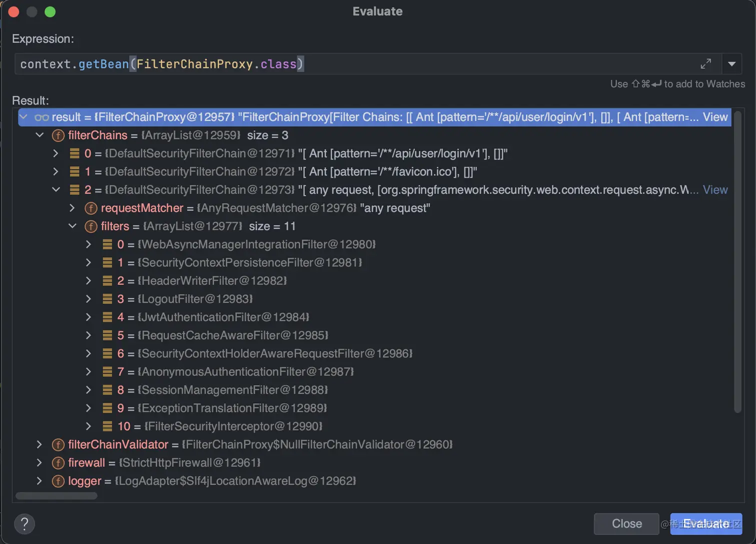Expand the HeaderWriterFilter entry
This screenshot has height=544, width=756.
pyautogui.click(x=88, y=281)
